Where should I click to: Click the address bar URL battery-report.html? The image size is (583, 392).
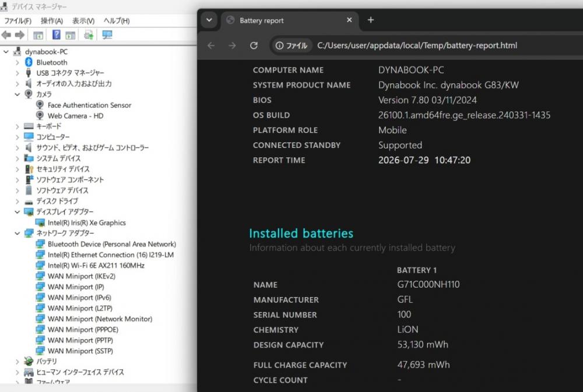point(417,45)
